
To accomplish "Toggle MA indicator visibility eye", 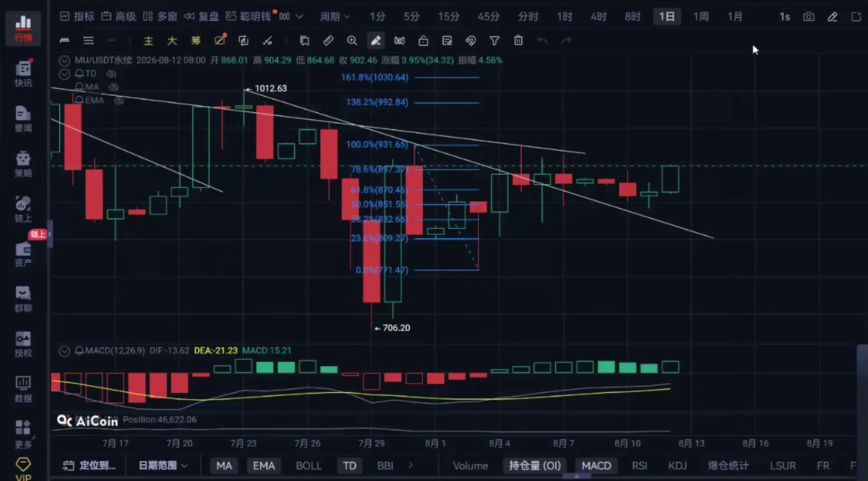I will point(114,87).
